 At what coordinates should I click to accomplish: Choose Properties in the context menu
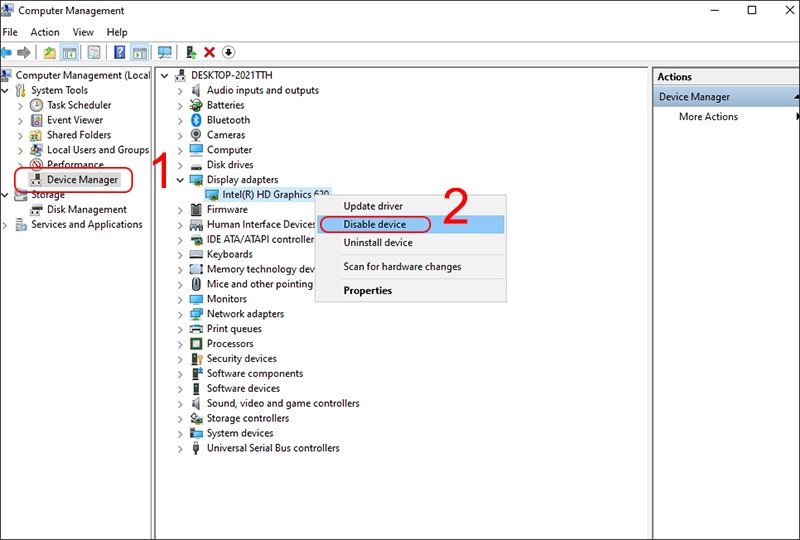[x=411, y=290]
